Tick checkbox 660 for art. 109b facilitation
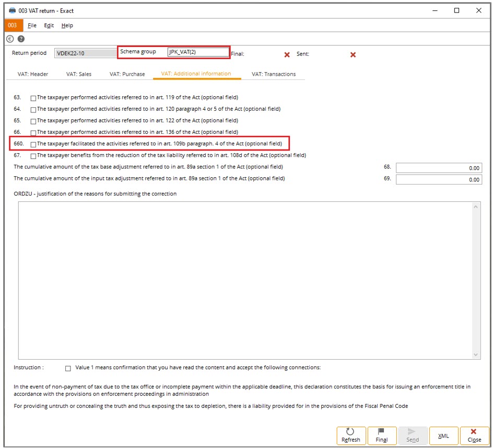This screenshot has height=448, width=492. [33, 145]
